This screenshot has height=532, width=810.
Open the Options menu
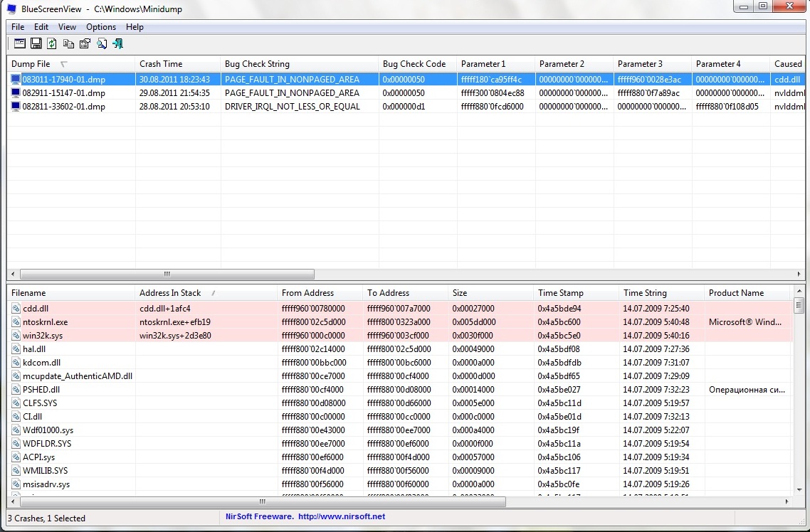tap(101, 27)
